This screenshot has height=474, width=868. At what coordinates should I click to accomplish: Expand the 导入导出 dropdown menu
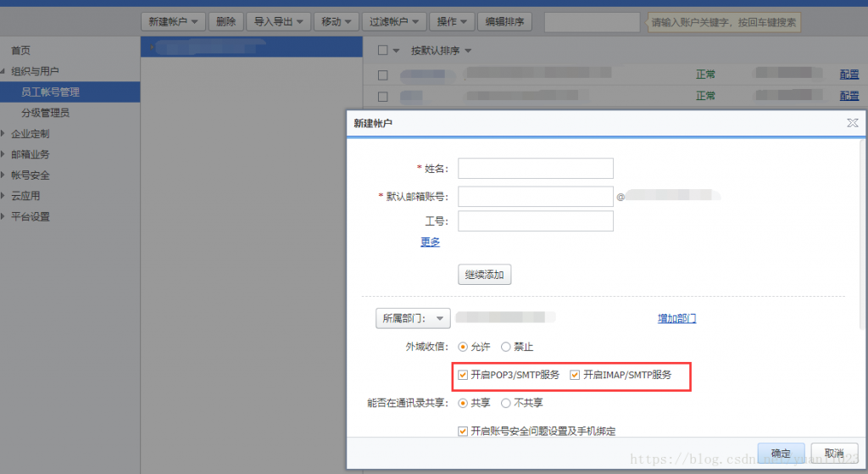pos(281,21)
